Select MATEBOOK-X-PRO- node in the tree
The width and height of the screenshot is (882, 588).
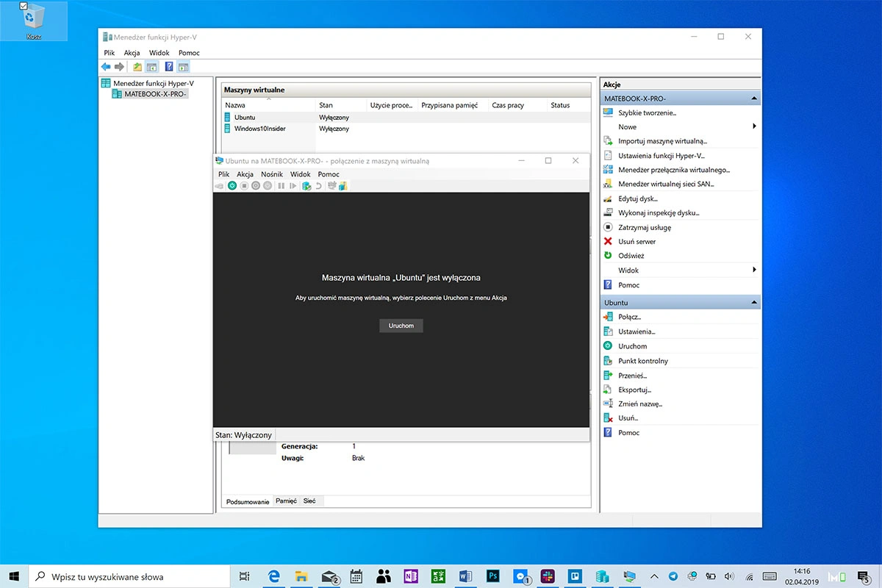(150, 94)
